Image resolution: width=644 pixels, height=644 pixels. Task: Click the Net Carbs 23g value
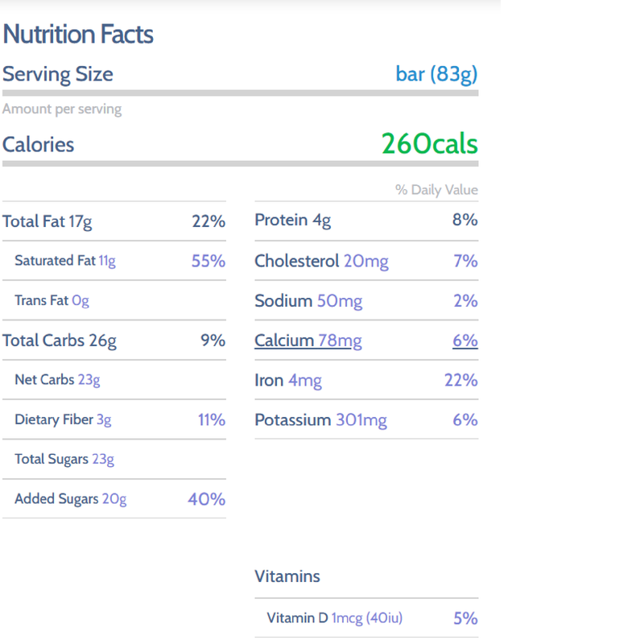[89, 379]
